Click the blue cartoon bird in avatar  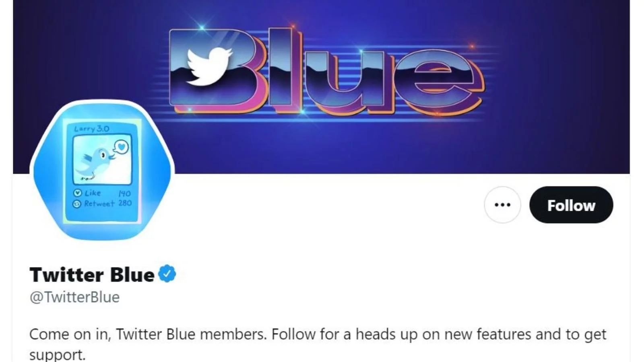[x=96, y=163]
